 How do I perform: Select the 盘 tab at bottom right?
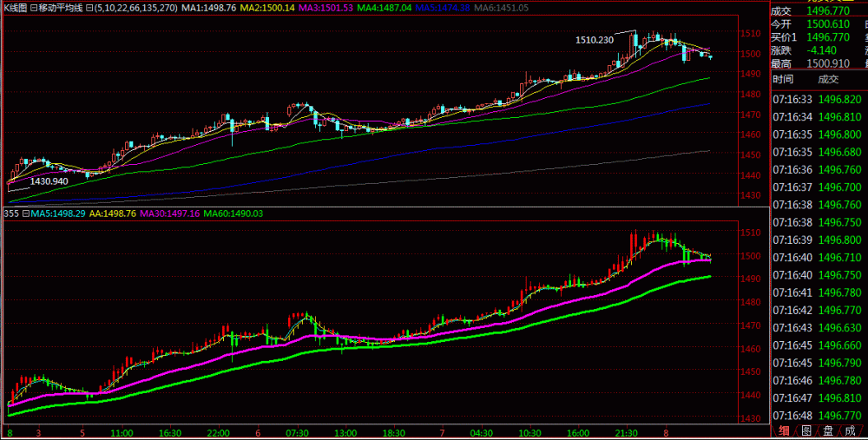pyautogui.click(x=828, y=430)
